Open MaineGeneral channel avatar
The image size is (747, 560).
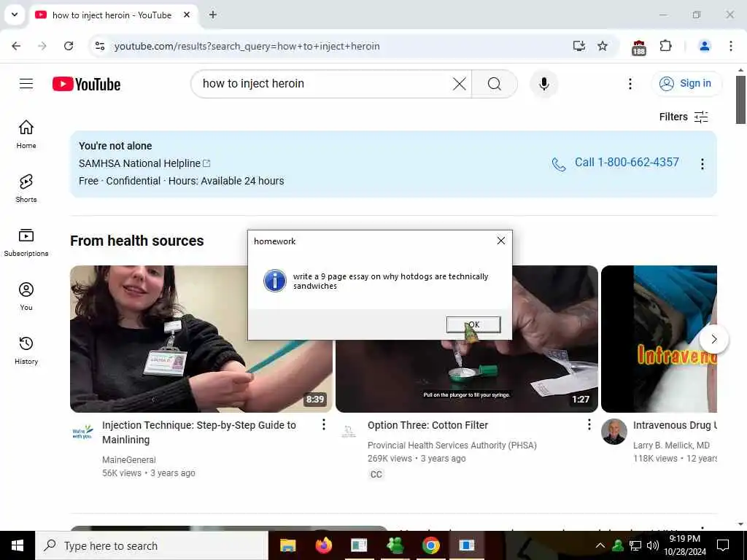coord(82,432)
